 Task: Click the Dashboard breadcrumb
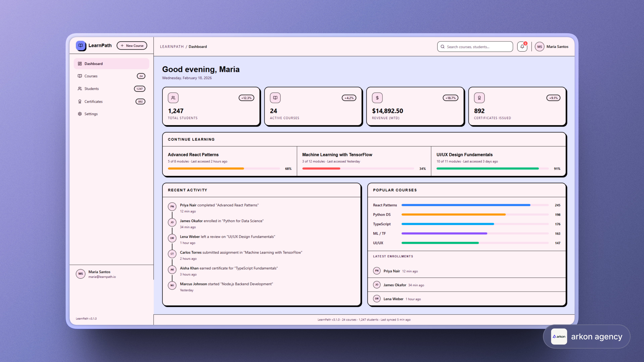coord(198,47)
